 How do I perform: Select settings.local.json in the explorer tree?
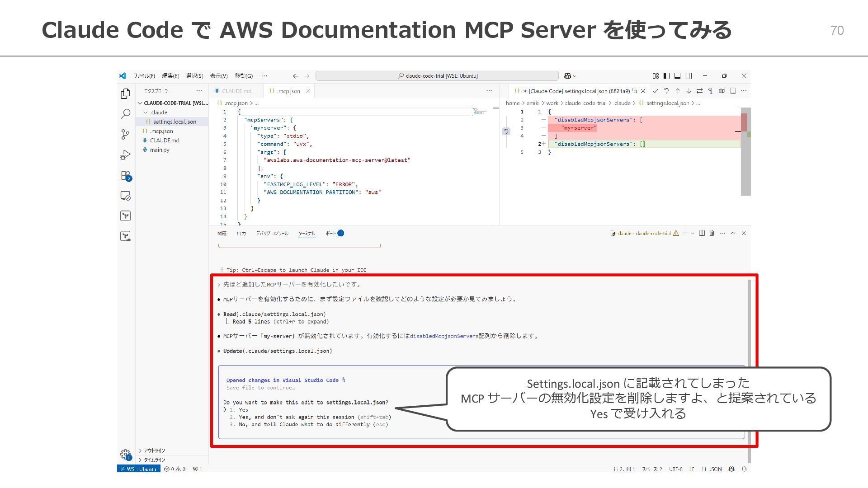click(172, 122)
